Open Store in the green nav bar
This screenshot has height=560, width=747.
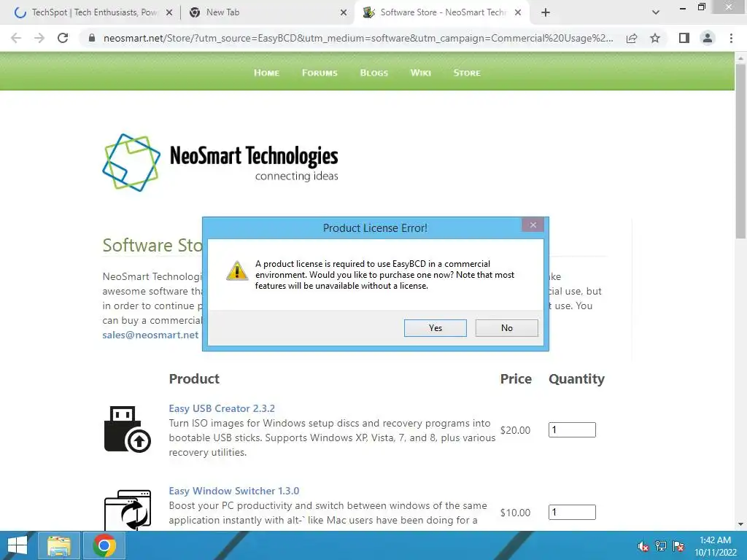coord(467,73)
